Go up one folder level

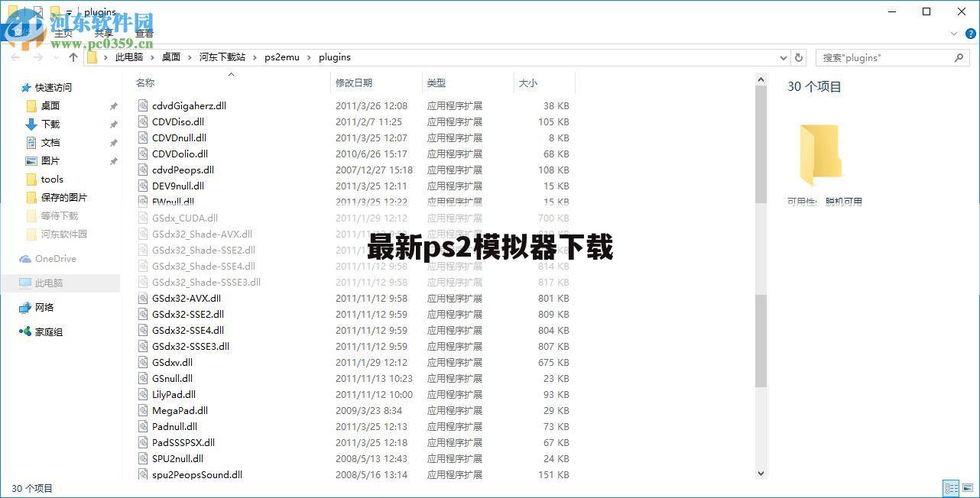point(73,57)
